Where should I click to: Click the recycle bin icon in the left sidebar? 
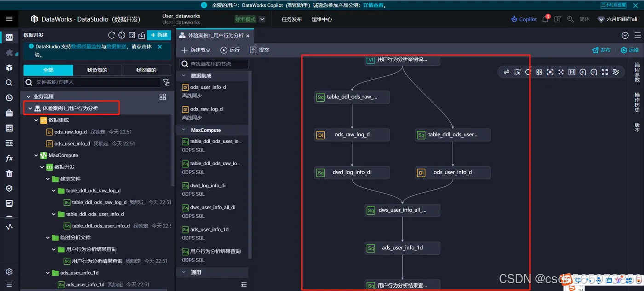[9, 173]
